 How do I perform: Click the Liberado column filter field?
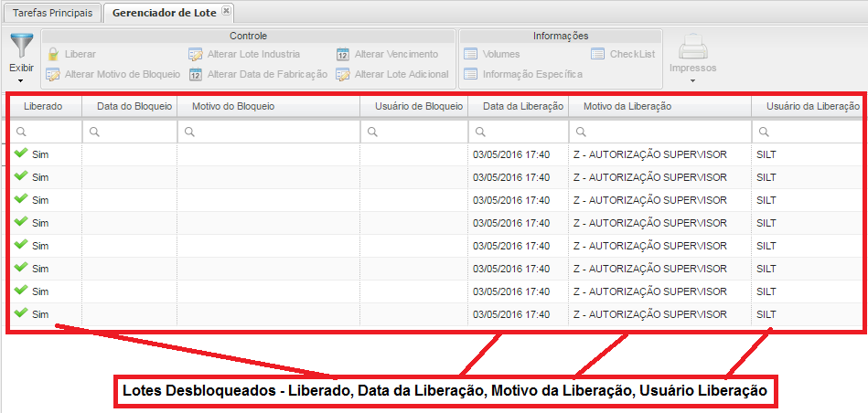[44, 132]
